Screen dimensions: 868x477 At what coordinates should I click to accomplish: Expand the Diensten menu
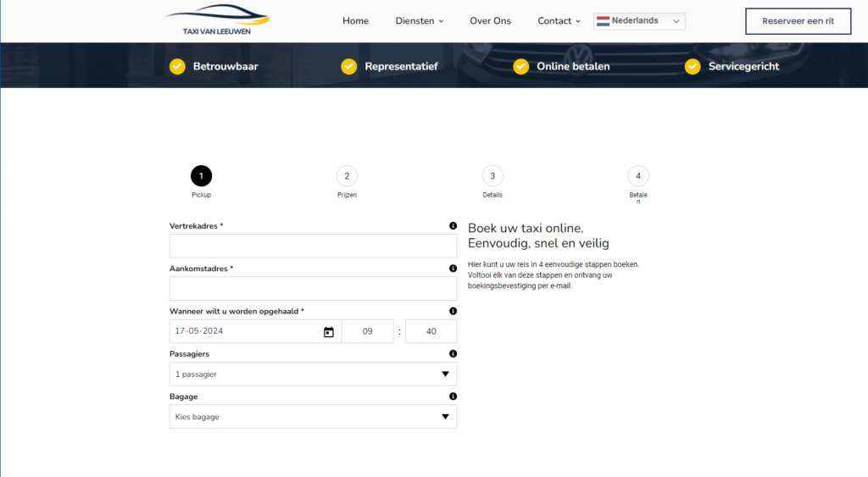[419, 21]
